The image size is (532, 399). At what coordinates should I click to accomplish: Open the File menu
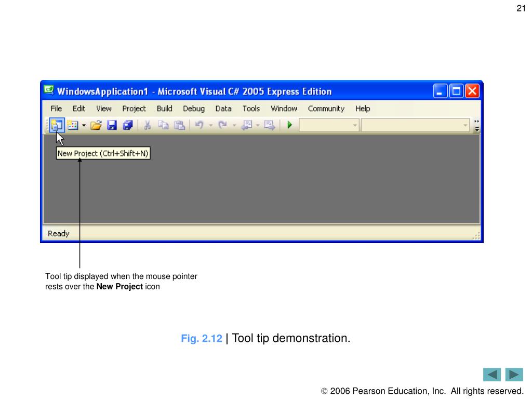pyautogui.click(x=56, y=109)
